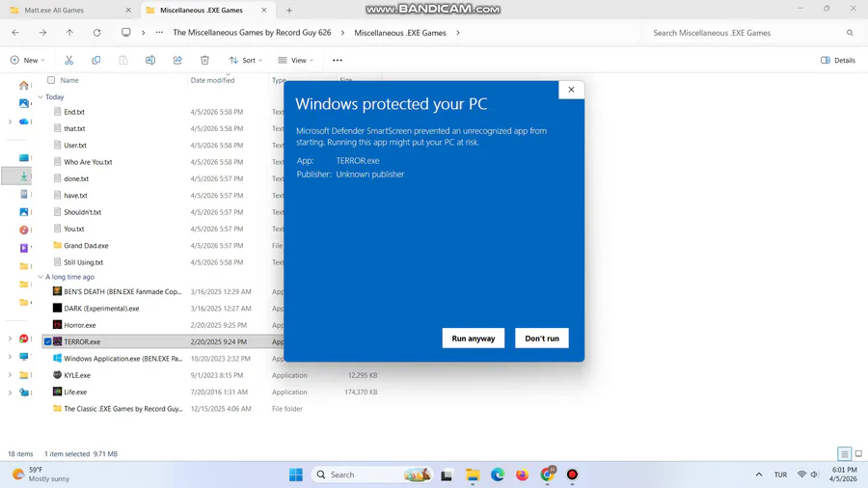This screenshot has height=488, width=868.
Task: Open the Task View taskbar icon
Action: pos(447,474)
